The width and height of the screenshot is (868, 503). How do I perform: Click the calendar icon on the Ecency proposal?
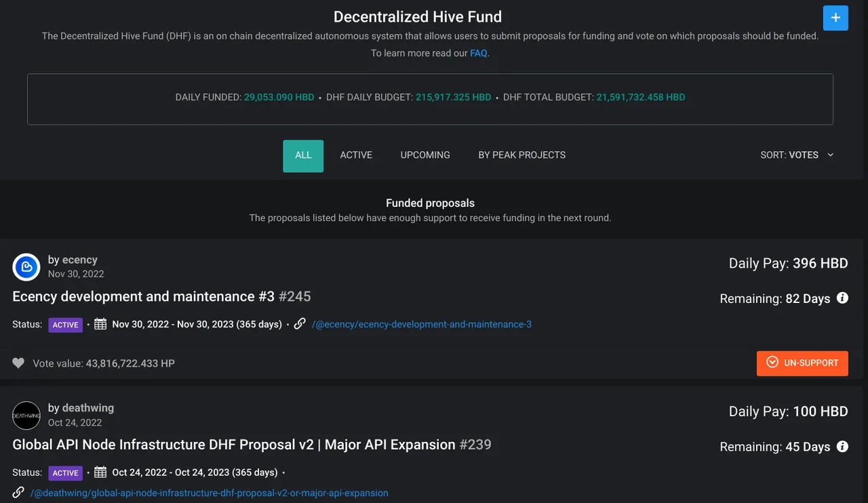point(100,325)
